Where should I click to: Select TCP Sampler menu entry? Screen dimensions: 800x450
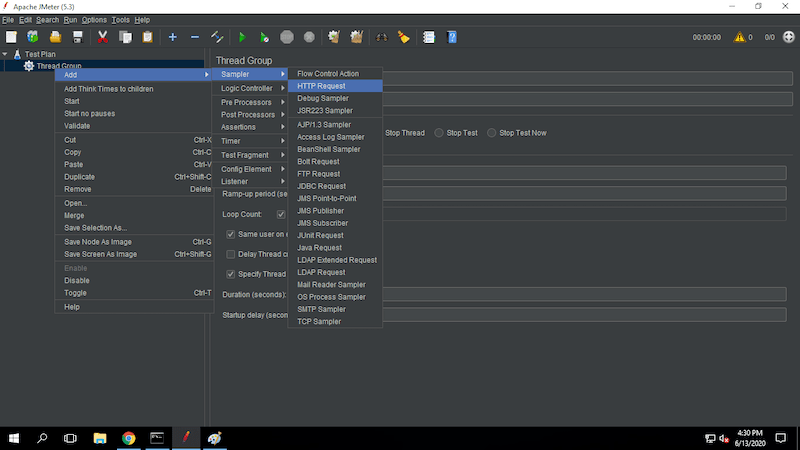point(335,321)
